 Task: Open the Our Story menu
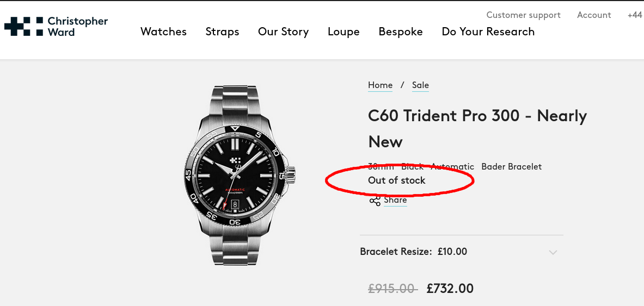coord(284,32)
